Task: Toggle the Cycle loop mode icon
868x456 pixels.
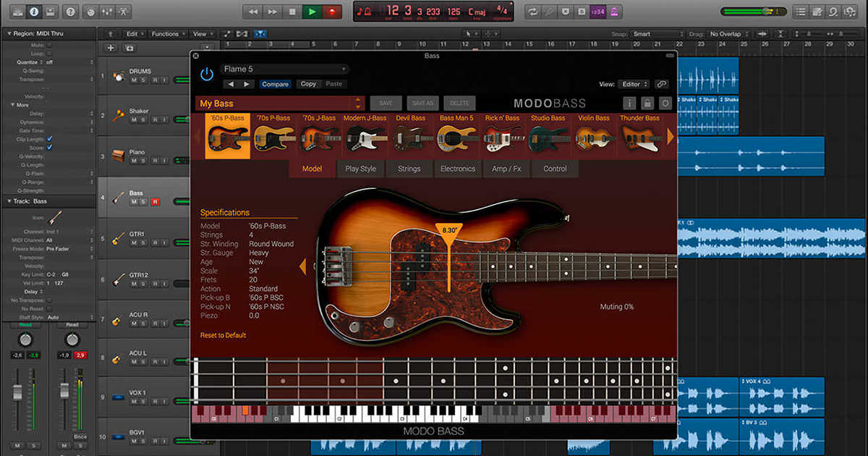Action: (533, 12)
